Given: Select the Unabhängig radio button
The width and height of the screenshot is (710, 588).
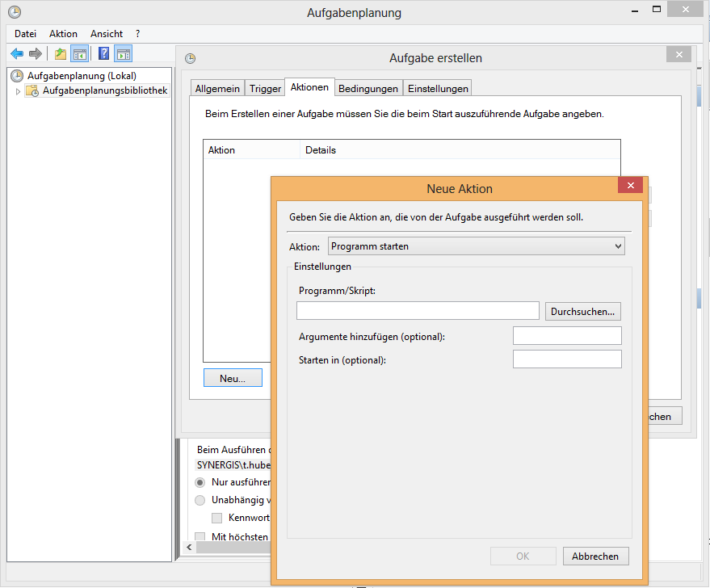Looking at the screenshot, I should coord(200,500).
